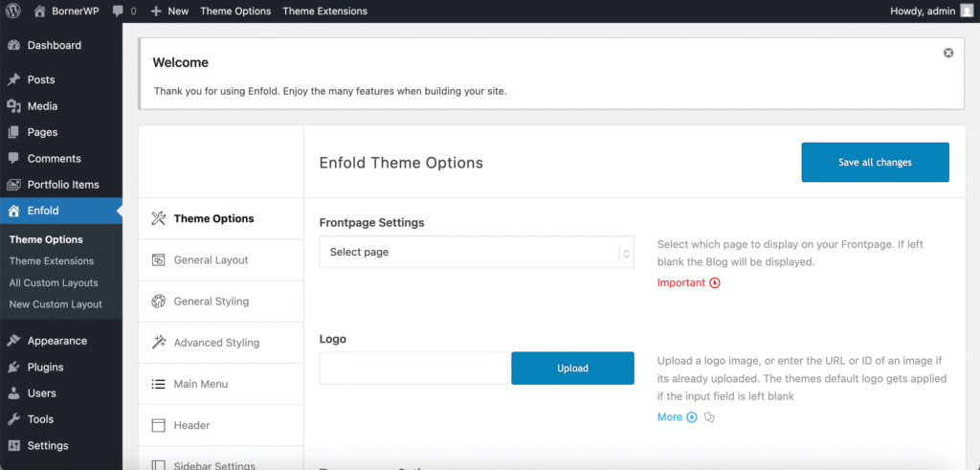Click the red Important arrow icon

[715, 282]
